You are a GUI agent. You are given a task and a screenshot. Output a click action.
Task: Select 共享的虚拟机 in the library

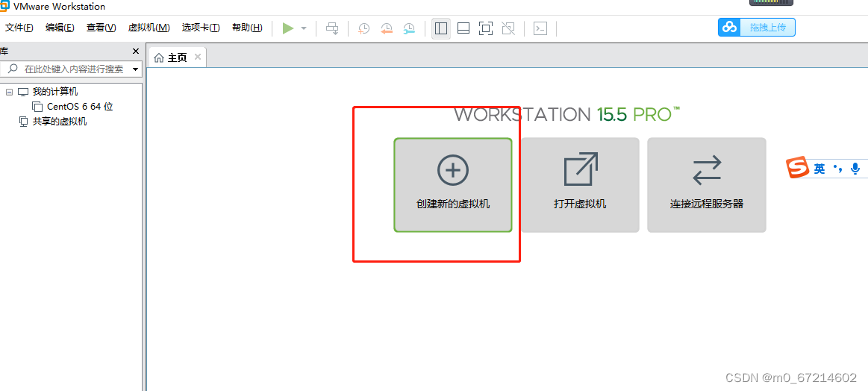point(60,122)
